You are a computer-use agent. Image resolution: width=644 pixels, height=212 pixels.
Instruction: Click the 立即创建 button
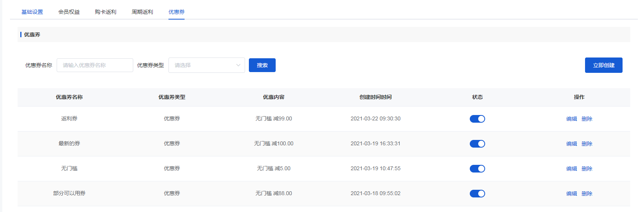coord(604,65)
